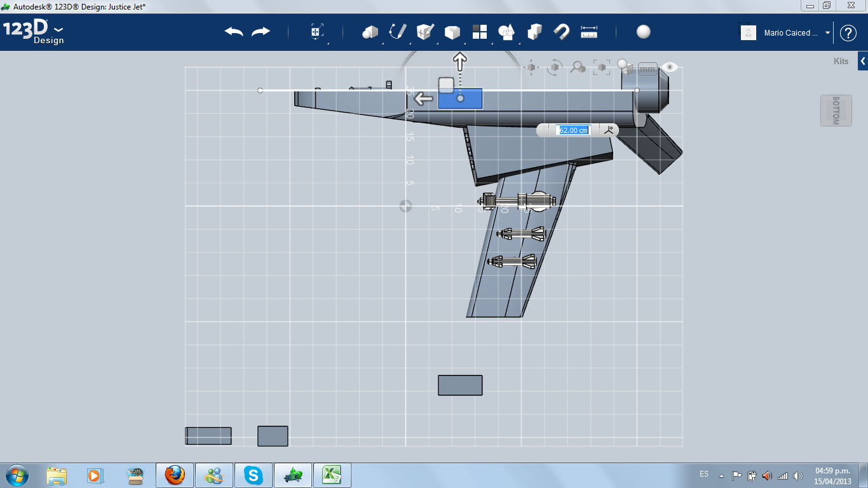The height and width of the screenshot is (488, 868).
Task: Launch Windows Media Player from taskbar
Action: (95, 475)
